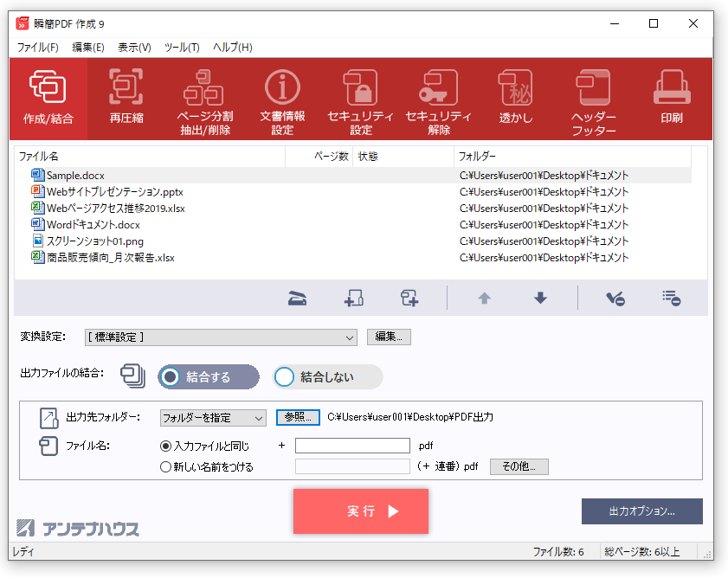Choose 新しい名前をつける radio button
The width and height of the screenshot is (728, 578).
pos(207,466)
